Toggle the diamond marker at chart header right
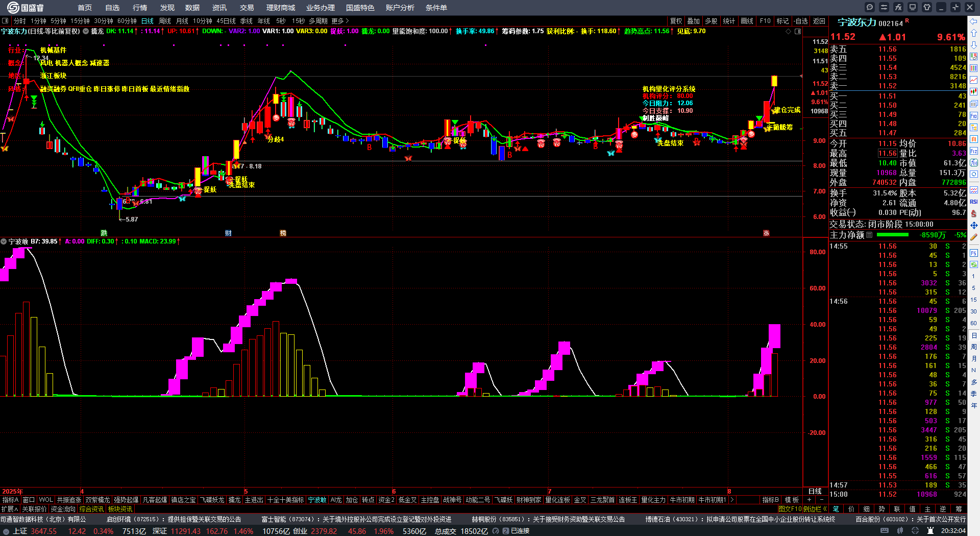The image size is (980, 536). [789, 31]
